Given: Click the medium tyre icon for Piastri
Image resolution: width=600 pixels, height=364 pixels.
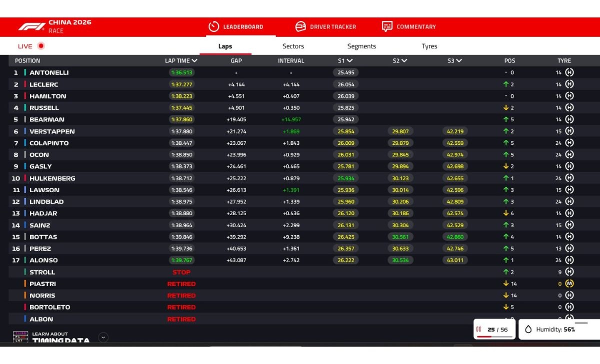Looking at the screenshot, I should point(569,284).
